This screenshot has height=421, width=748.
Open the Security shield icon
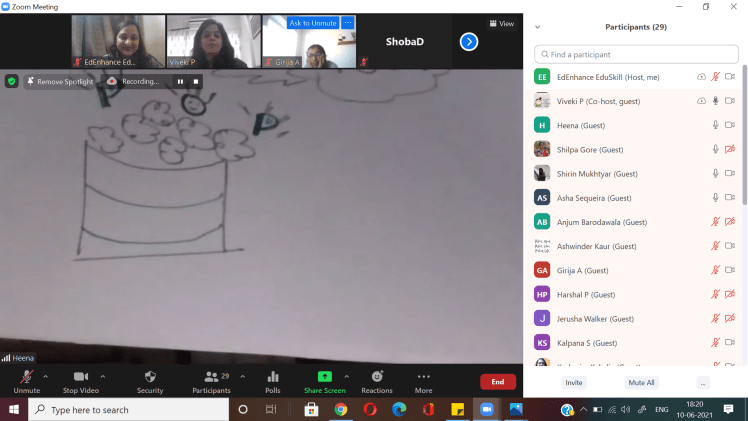point(149,377)
